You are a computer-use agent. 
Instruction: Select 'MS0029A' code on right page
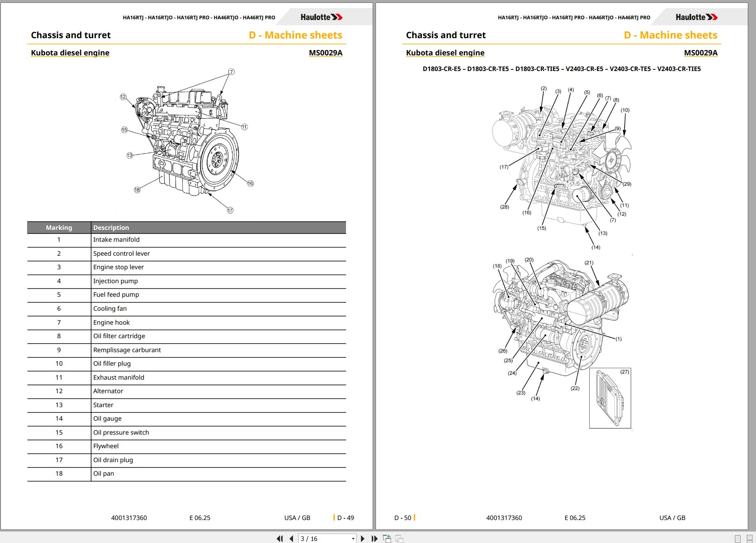click(701, 53)
